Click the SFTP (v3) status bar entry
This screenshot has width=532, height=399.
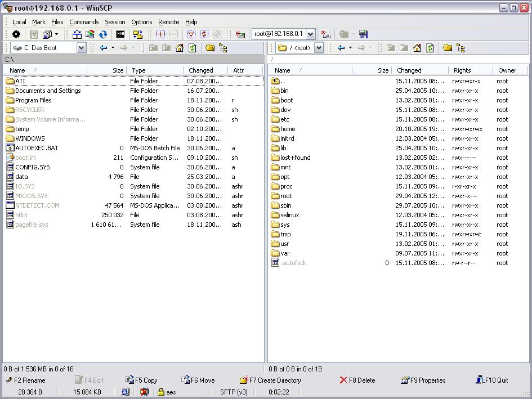pos(234,392)
